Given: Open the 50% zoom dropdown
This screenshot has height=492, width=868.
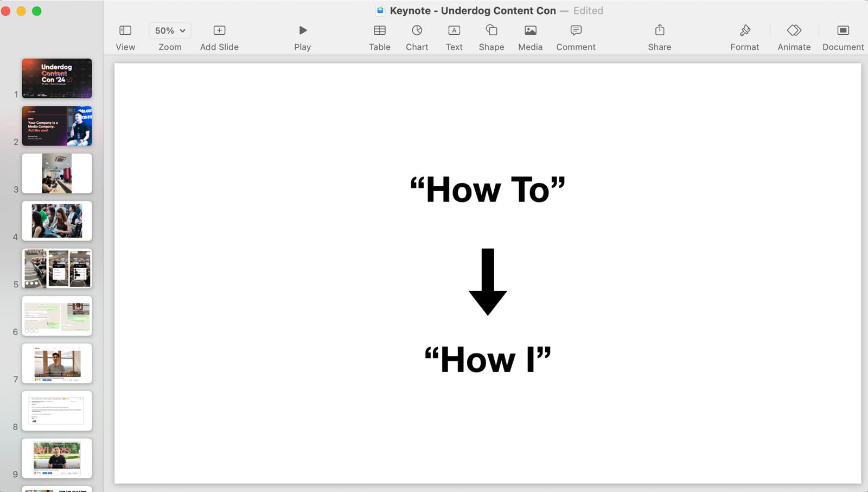Looking at the screenshot, I should (170, 30).
